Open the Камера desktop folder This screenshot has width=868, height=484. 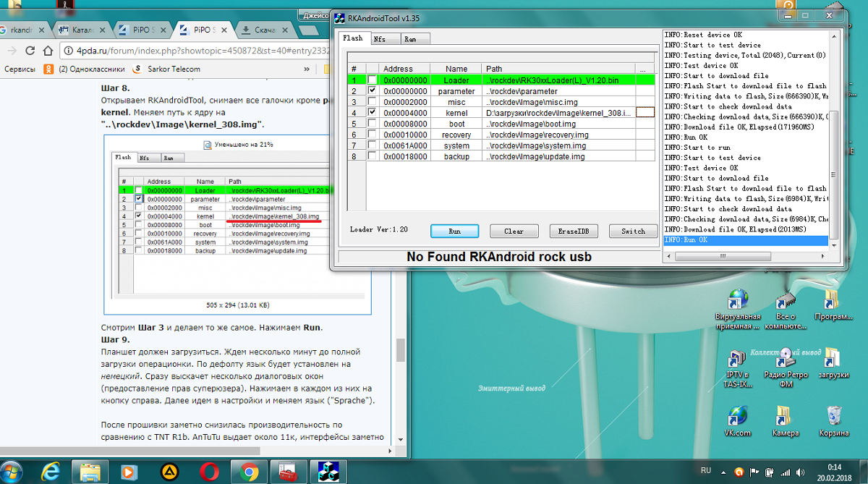pyautogui.click(x=785, y=417)
